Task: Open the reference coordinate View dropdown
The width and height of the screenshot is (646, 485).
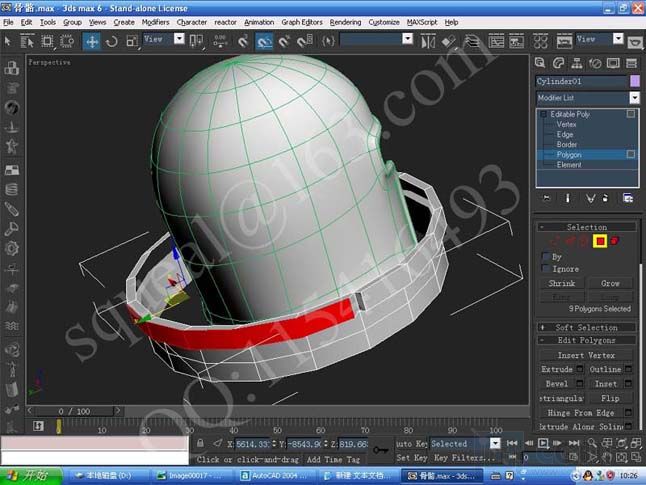Action: 179,39
